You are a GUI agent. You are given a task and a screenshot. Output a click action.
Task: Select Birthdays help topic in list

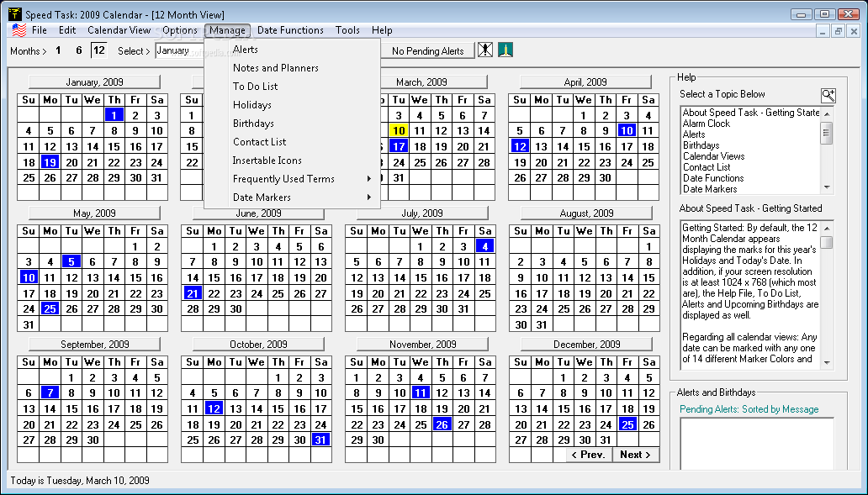point(701,145)
